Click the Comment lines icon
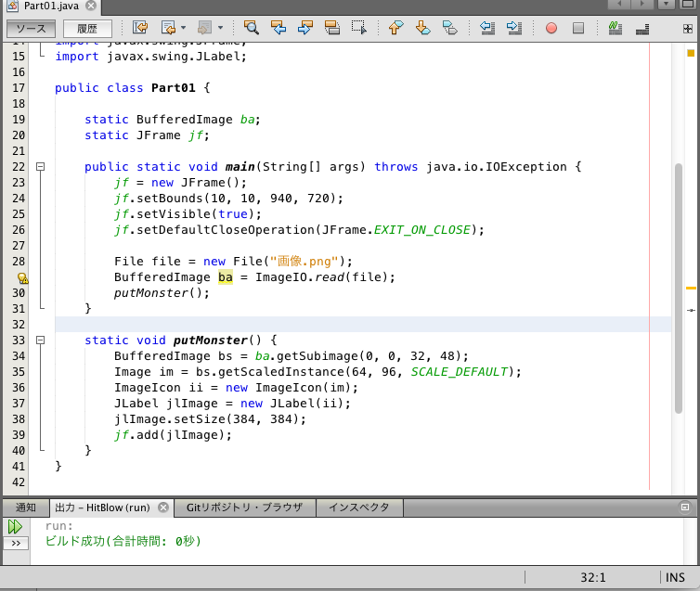Image resolution: width=700 pixels, height=591 pixels. pyautogui.click(x=616, y=28)
